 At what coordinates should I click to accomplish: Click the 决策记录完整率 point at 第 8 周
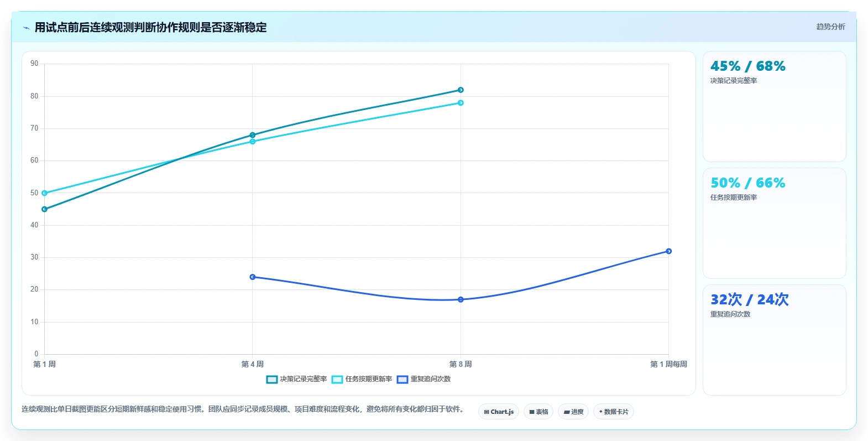[x=461, y=90]
